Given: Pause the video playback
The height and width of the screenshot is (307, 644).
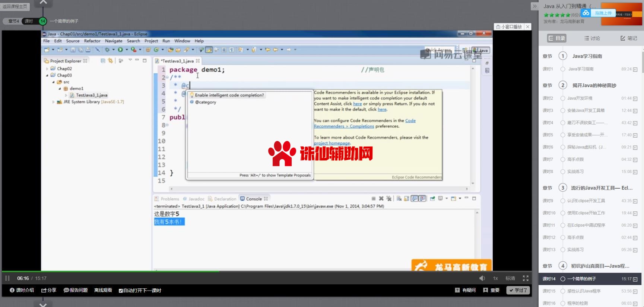Looking at the screenshot, I should (7, 278).
